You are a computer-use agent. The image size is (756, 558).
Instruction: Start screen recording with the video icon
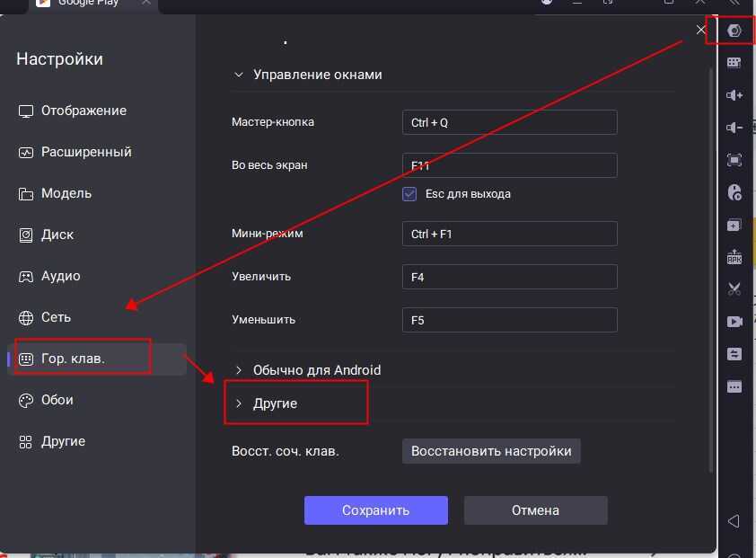(734, 321)
